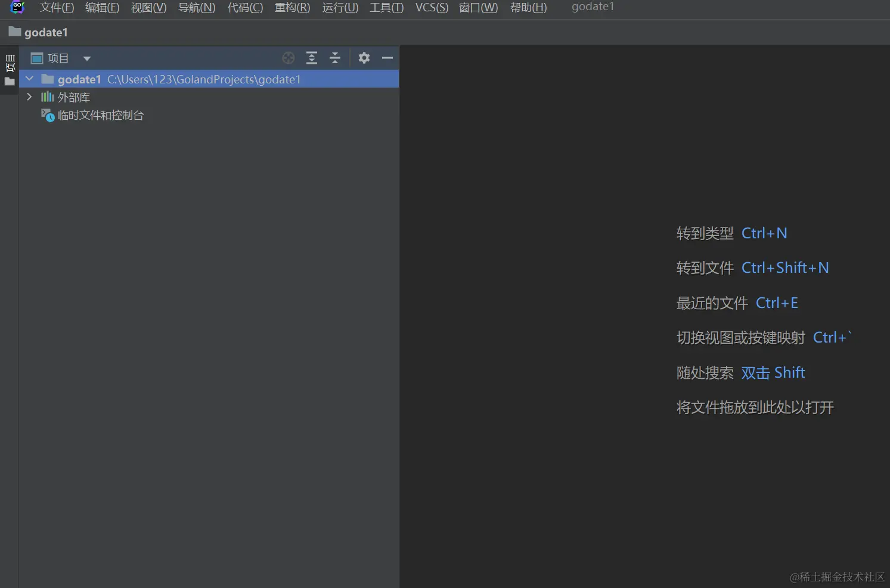Open the 视图(V) menu
This screenshot has width=890, height=588.
(149, 8)
